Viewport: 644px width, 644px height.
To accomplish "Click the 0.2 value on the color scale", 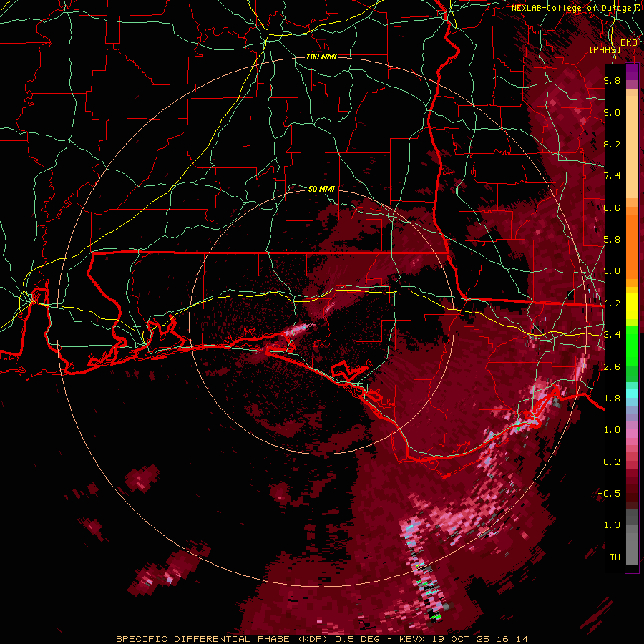I will point(612,462).
